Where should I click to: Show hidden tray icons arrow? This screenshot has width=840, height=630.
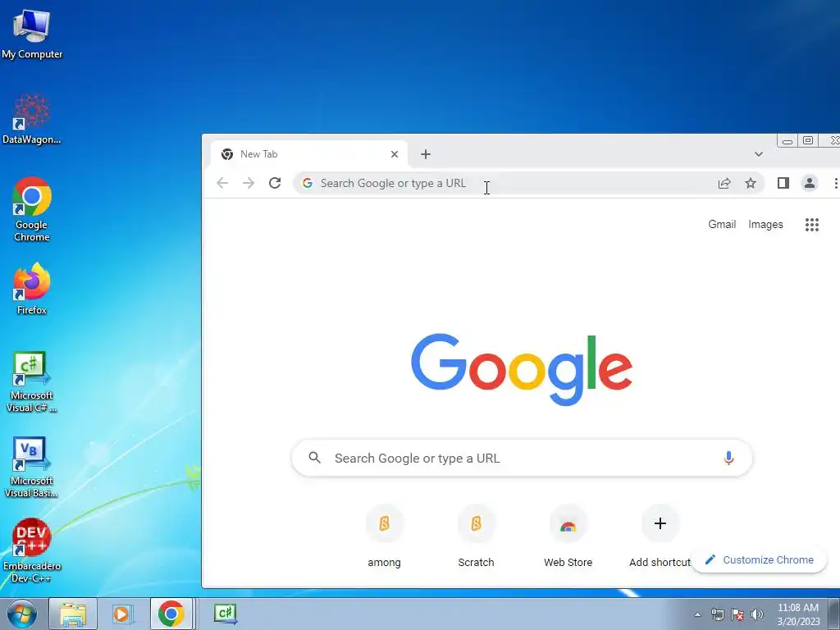click(697, 614)
